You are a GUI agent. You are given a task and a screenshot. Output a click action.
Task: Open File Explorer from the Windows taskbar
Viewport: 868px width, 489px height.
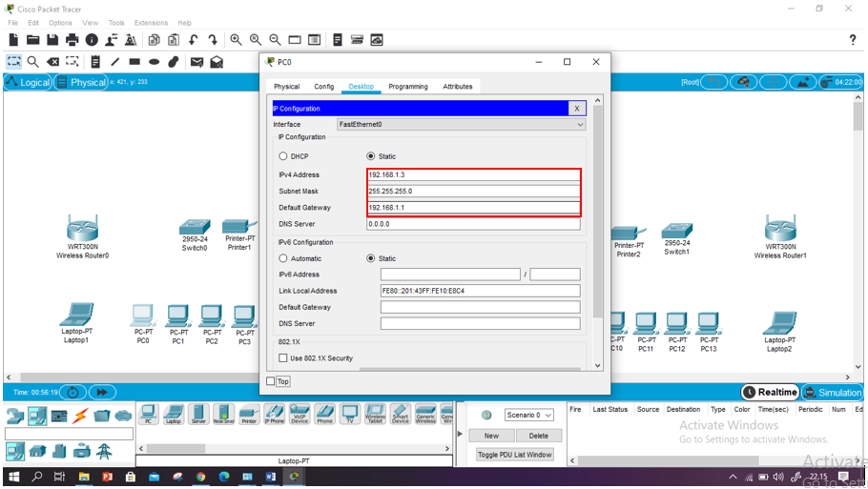[x=84, y=477]
